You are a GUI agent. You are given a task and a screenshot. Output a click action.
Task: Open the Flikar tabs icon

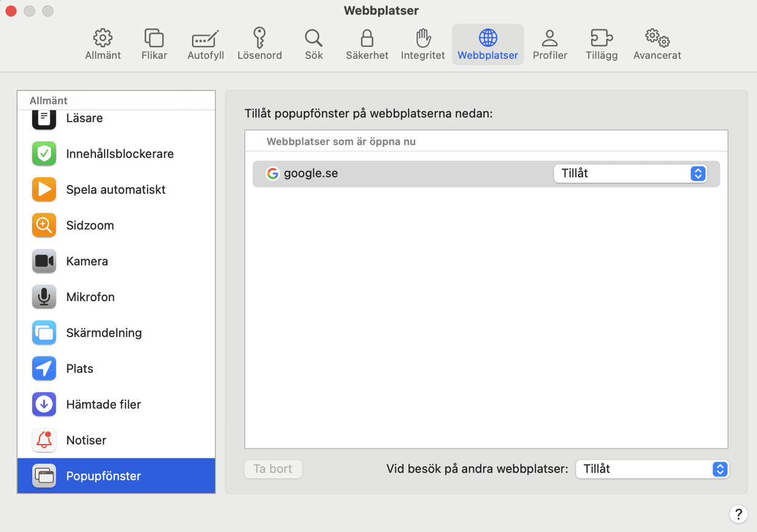[154, 38]
